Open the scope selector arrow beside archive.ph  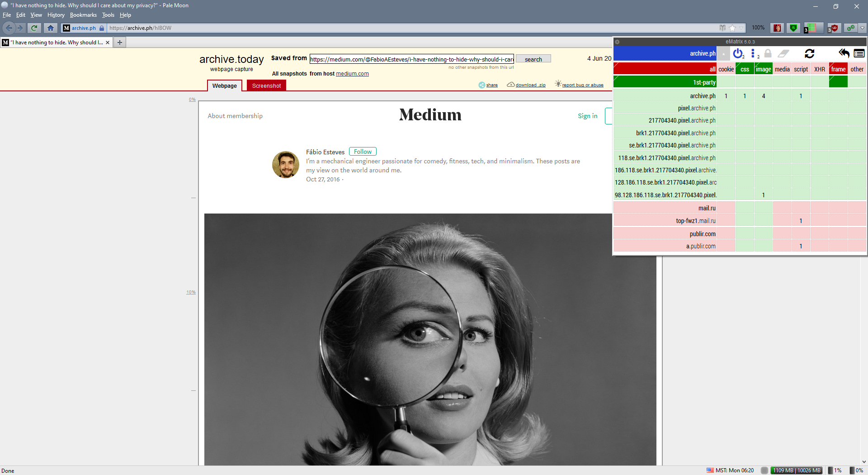pos(723,53)
